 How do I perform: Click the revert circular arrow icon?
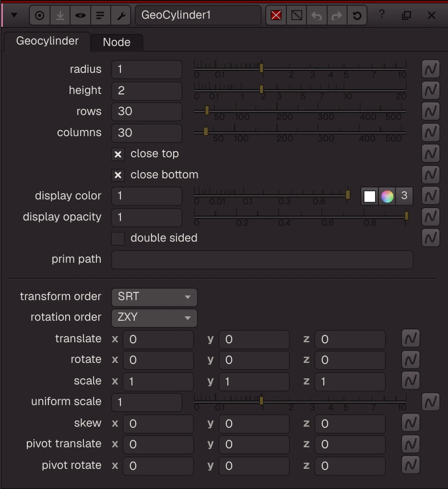[357, 15]
